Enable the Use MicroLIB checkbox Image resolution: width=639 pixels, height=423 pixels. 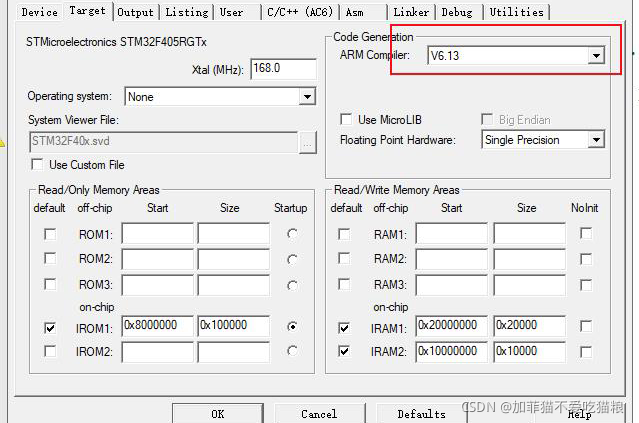point(346,119)
